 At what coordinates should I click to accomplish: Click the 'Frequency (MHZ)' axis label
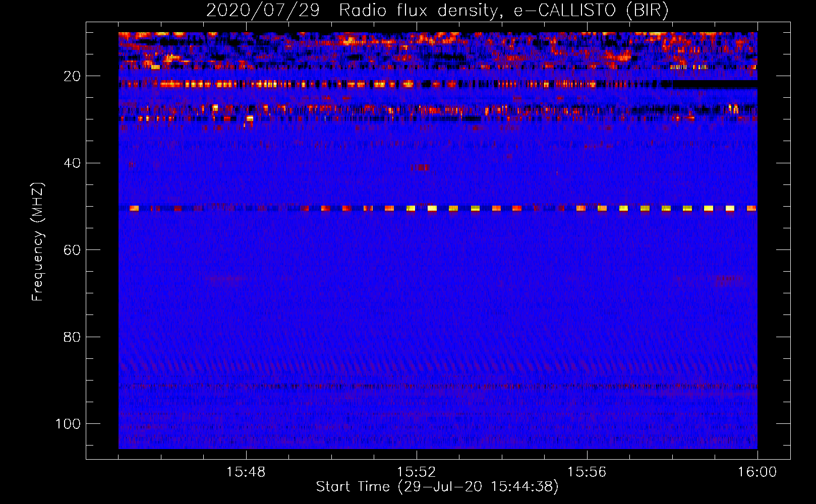coord(38,242)
